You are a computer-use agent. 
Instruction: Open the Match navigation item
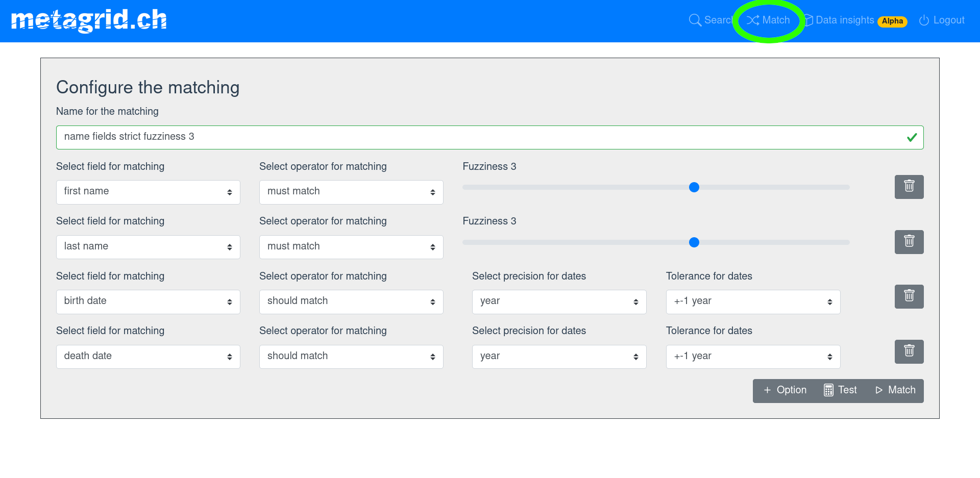coord(768,20)
